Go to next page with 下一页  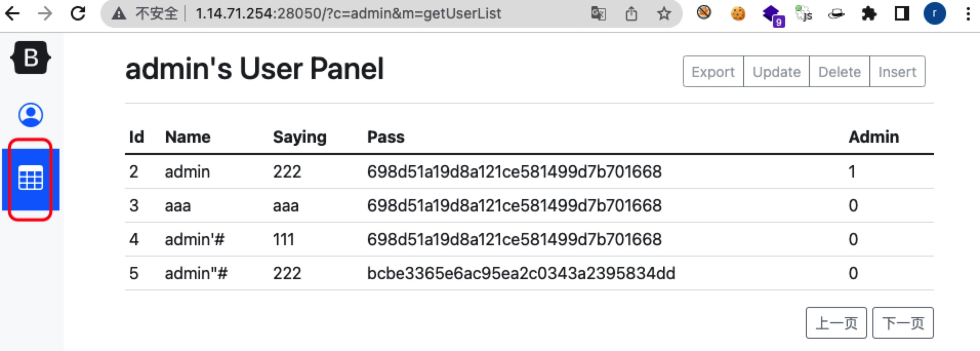(x=903, y=323)
